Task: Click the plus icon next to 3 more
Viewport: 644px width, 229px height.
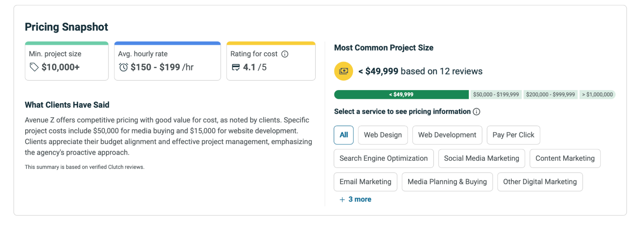Action: pos(342,200)
